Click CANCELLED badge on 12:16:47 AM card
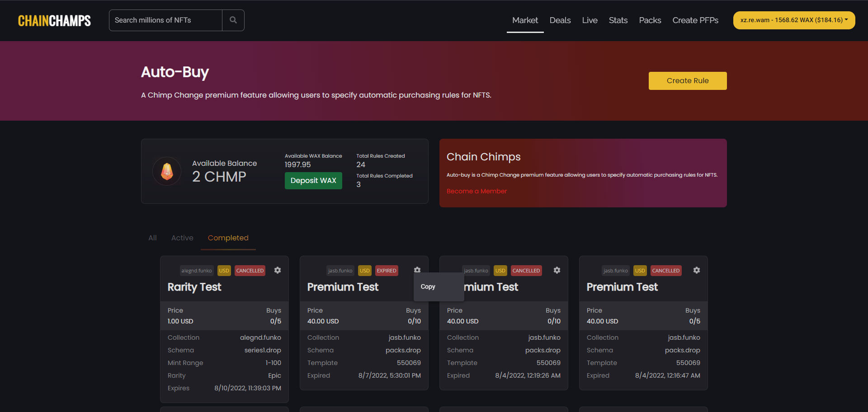This screenshot has width=868, height=412. [x=665, y=271]
